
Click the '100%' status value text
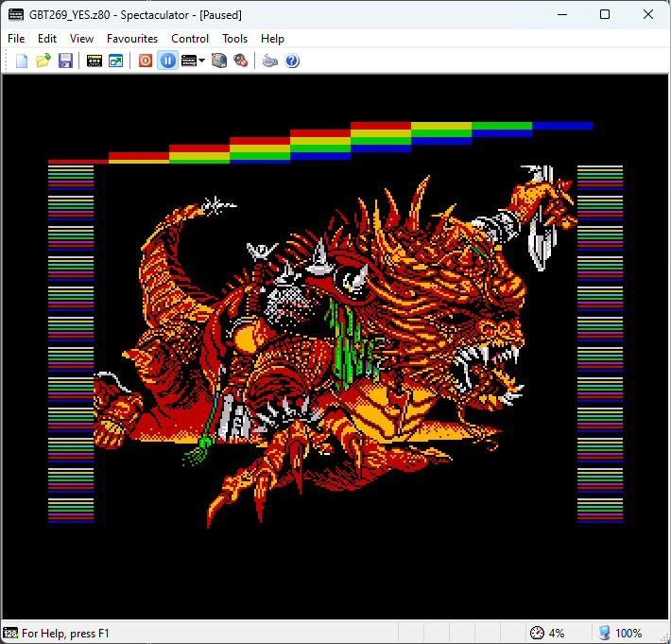point(628,634)
